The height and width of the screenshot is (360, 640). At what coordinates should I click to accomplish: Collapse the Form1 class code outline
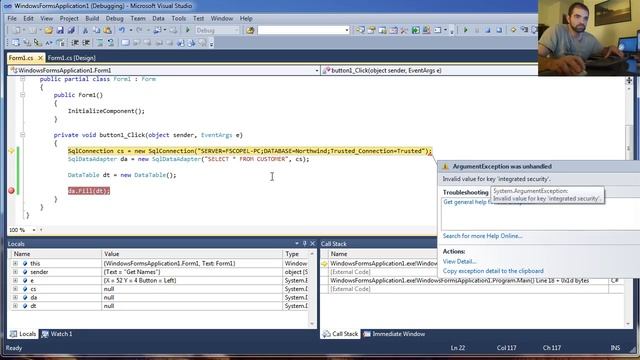click(x=22, y=79)
